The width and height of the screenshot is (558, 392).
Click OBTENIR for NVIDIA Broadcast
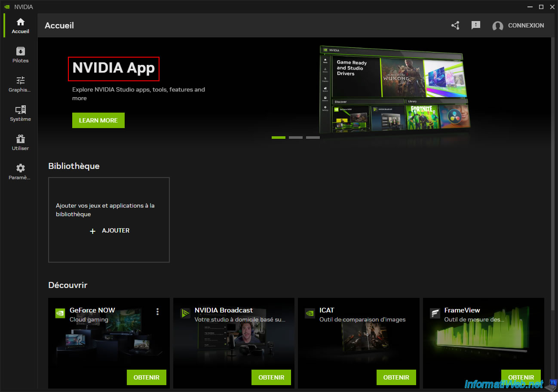(271, 377)
